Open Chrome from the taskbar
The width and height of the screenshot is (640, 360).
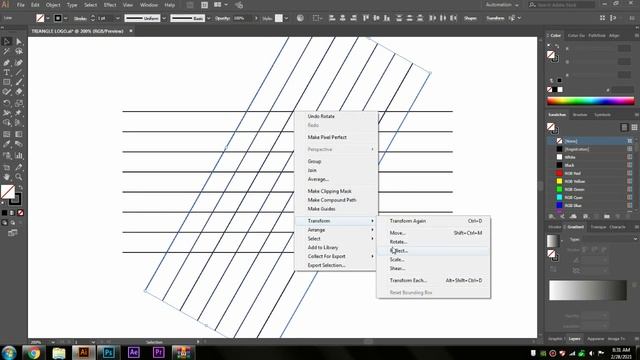click(33, 352)
